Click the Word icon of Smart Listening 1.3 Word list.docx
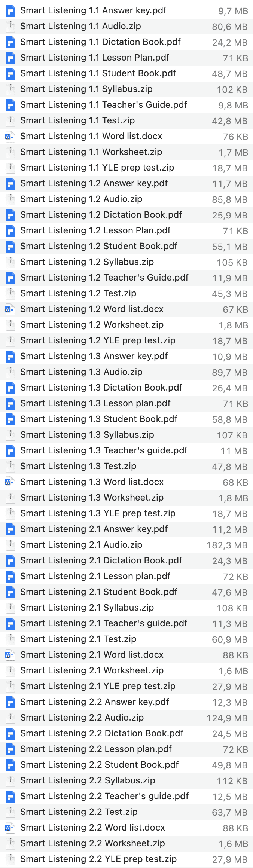Viewport: 253px width, 868px height. tap(10, 482)
